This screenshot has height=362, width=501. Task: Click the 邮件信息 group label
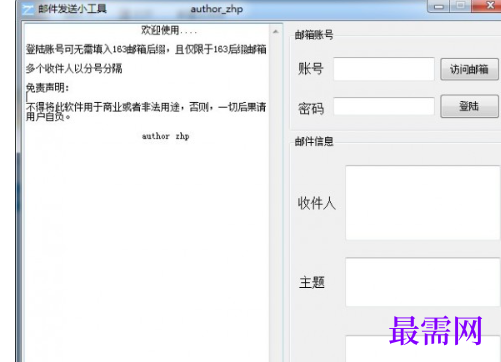(x=314, y=141)
